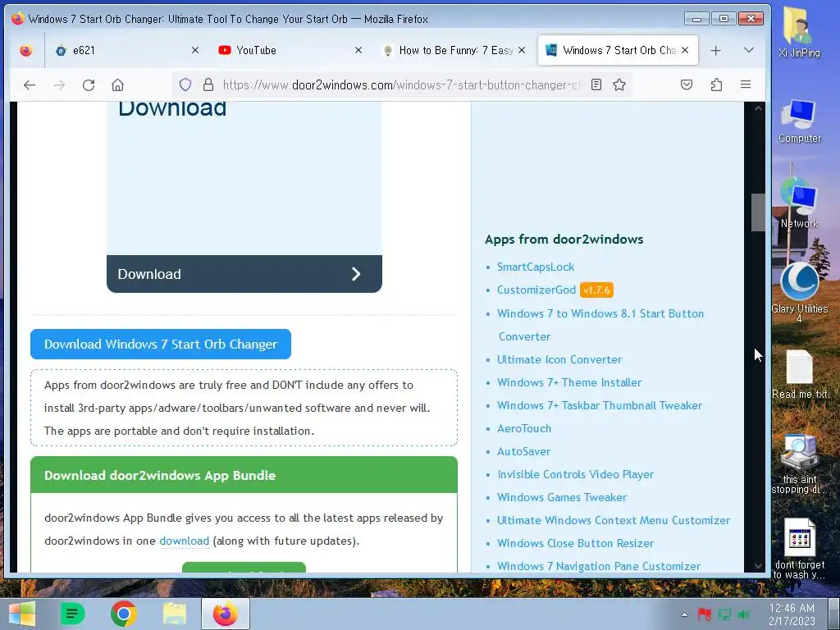Select the Xi JinPing desktop folder
840x630 pixels.
(x=799, y=32)
